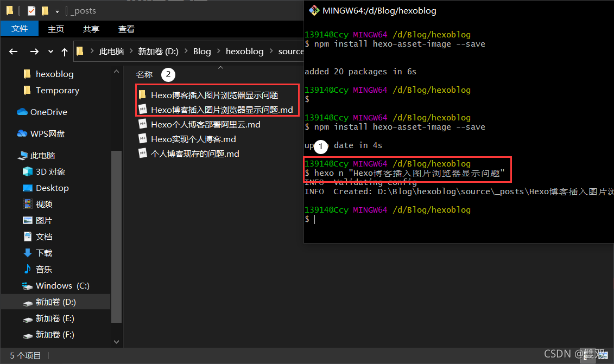The width and height of the screenshot is (614, 364).
Task: Click 新加卷 (D:) breadcrumb in address bar
Action: (x=158, y=52)
